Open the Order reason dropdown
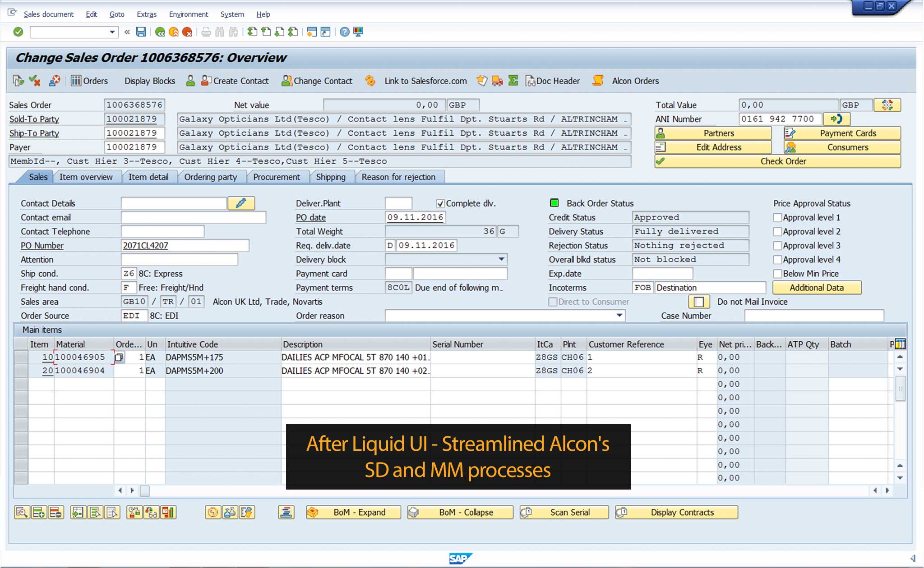Screen dimensions: 924x568 (x=619, y=316)
